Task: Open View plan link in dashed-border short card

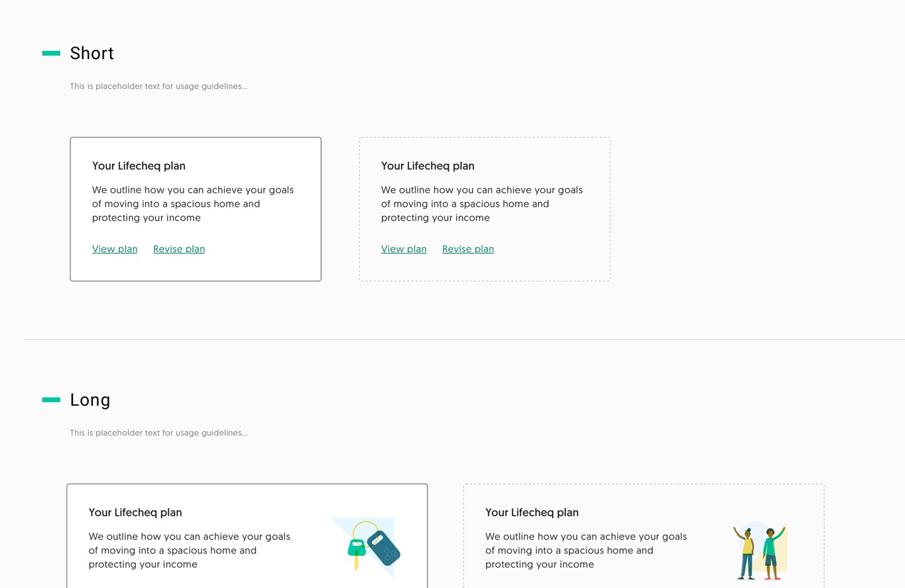Action: pyautogui.click(x=404, y=249)
